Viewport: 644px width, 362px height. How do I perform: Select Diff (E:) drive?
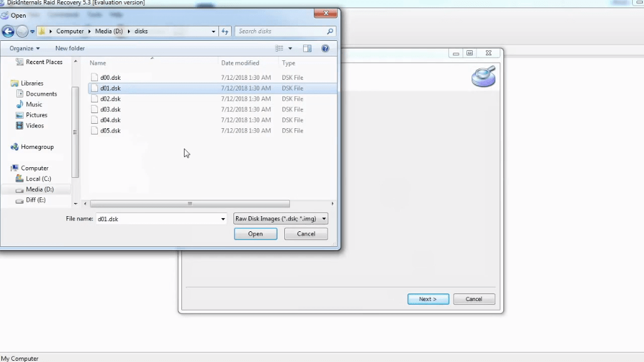pos(35,200)
